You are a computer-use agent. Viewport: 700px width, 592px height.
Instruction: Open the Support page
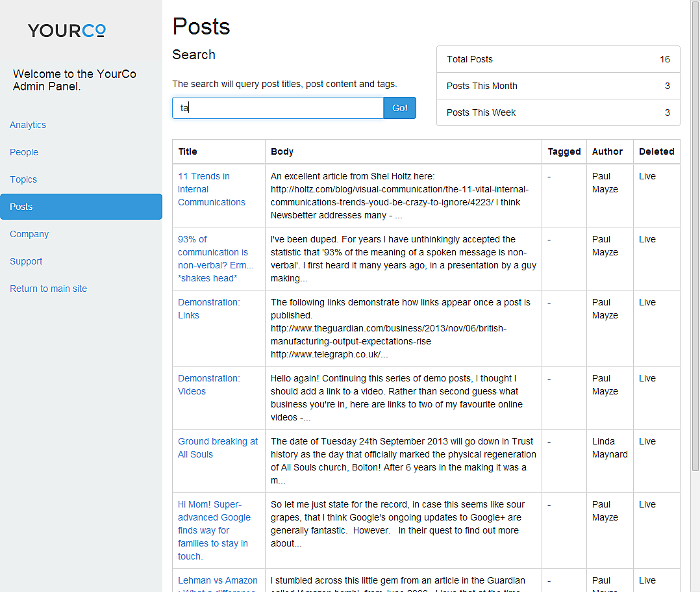26,261
